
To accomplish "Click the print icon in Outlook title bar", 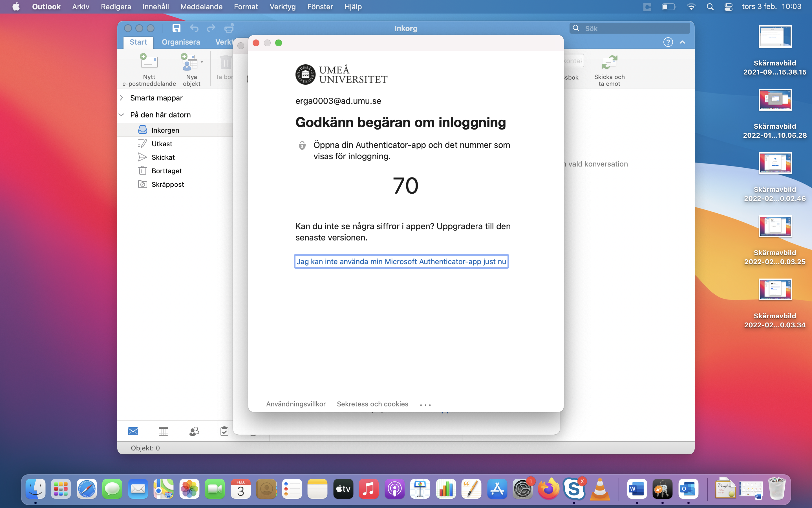I will click(229, 28).
